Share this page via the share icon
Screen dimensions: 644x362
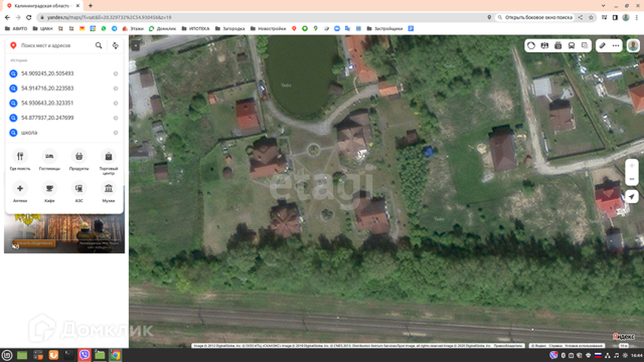581,17
